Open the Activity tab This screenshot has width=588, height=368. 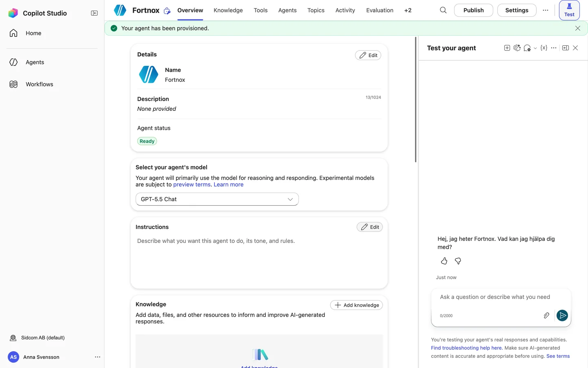(345, 10)
